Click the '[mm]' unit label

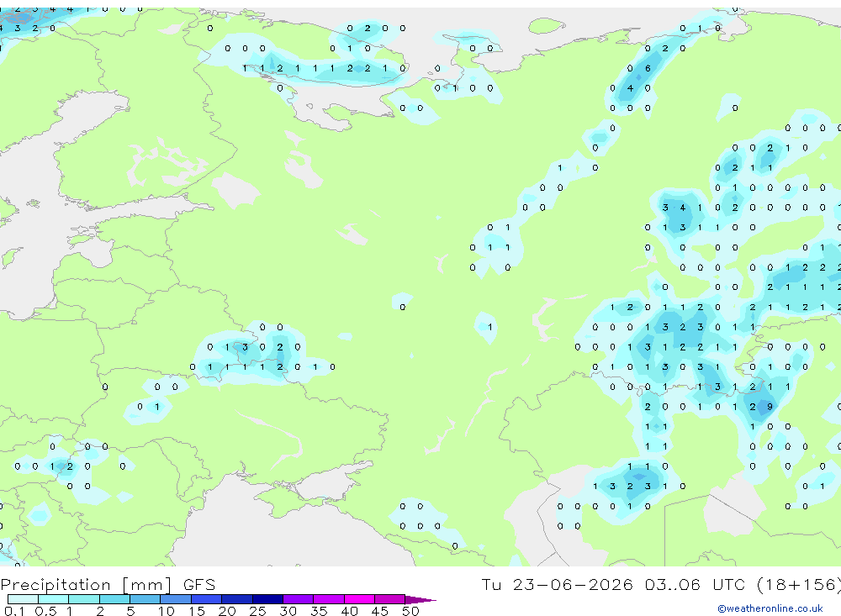[147, 585]
